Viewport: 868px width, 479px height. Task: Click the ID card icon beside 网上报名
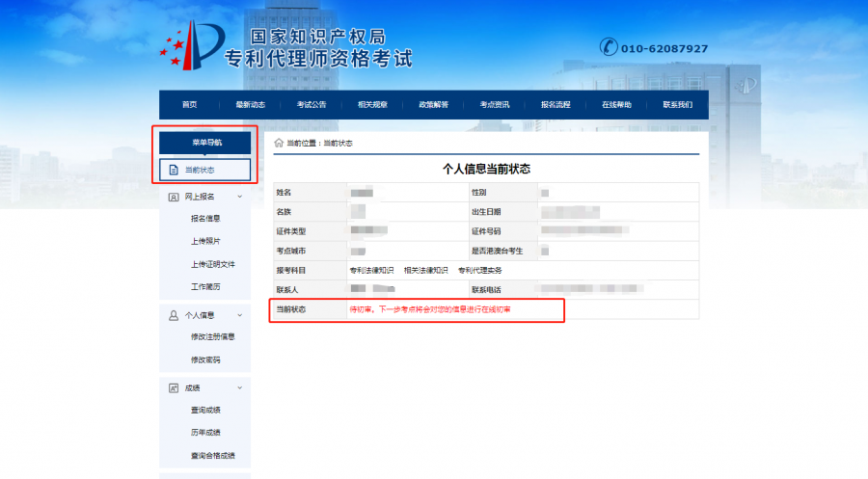[x=174, y=197]
